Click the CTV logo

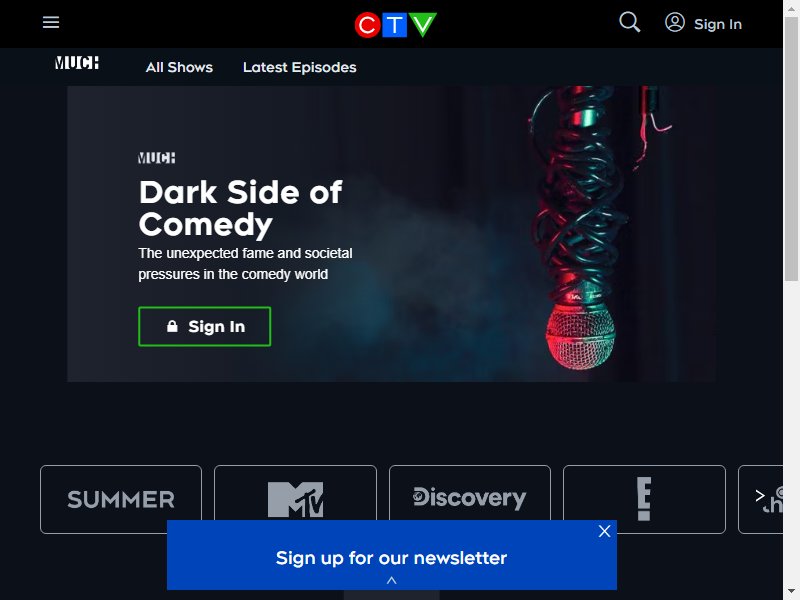coord(395,24)
